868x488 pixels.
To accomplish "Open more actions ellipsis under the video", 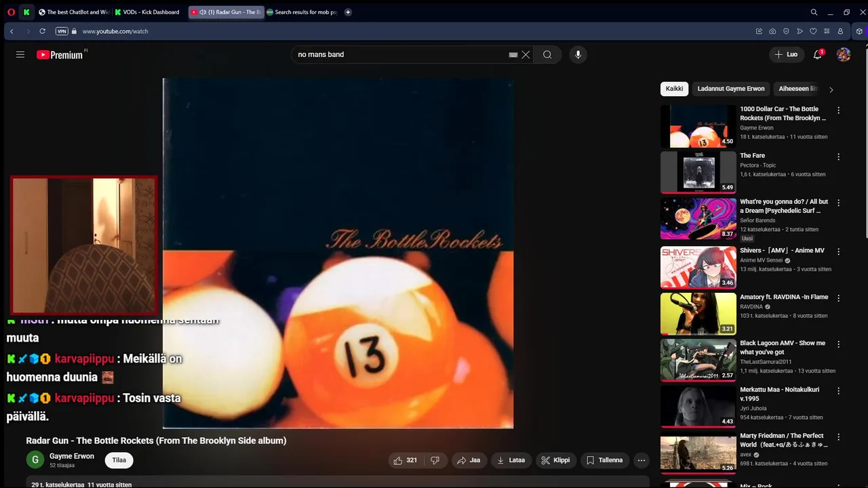I will coord(642,460).
